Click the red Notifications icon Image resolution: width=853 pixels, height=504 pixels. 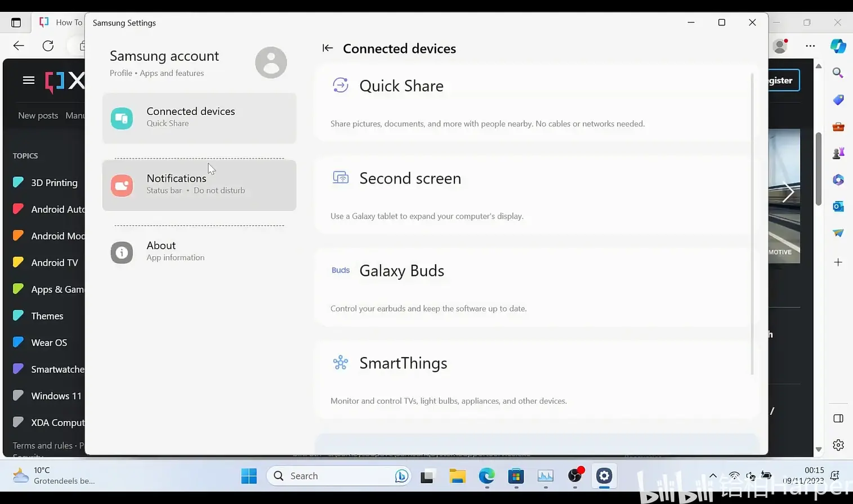(x=122, y=185)
